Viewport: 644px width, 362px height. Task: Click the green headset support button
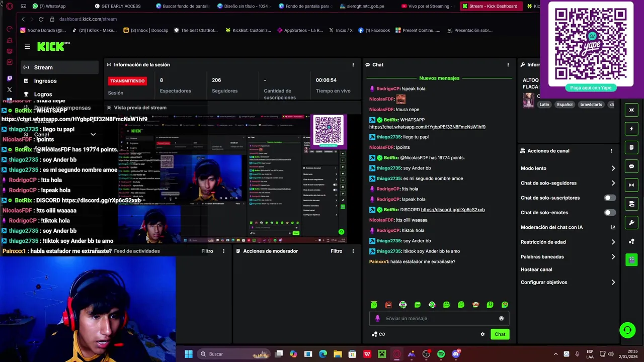coord(627,330)
